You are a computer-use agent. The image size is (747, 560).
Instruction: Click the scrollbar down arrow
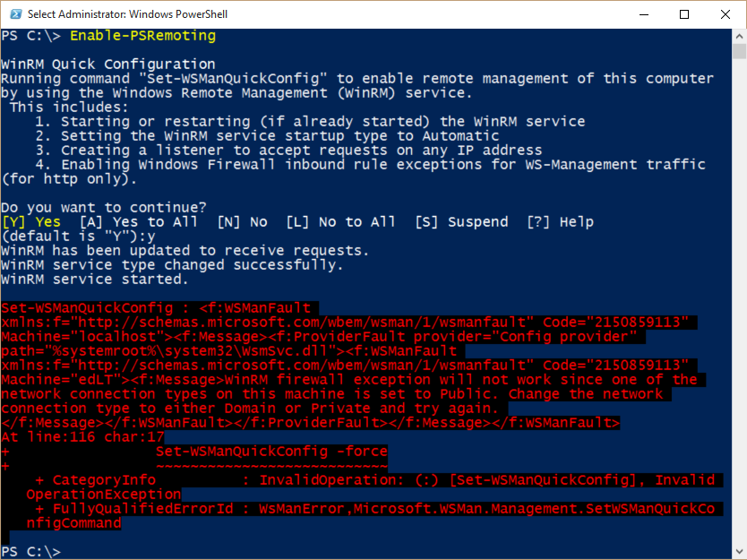(x=739, y=551)
